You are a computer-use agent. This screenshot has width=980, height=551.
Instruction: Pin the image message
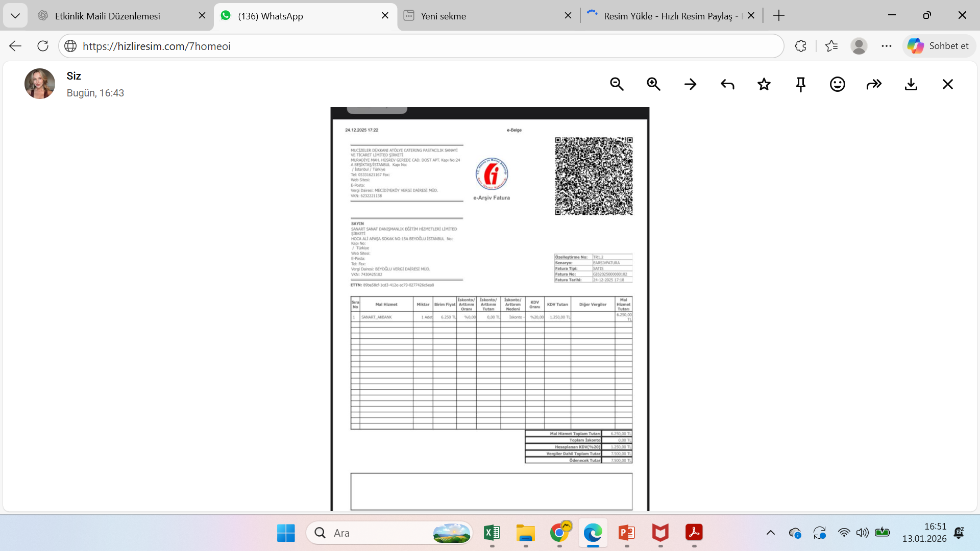click(800, 84)
